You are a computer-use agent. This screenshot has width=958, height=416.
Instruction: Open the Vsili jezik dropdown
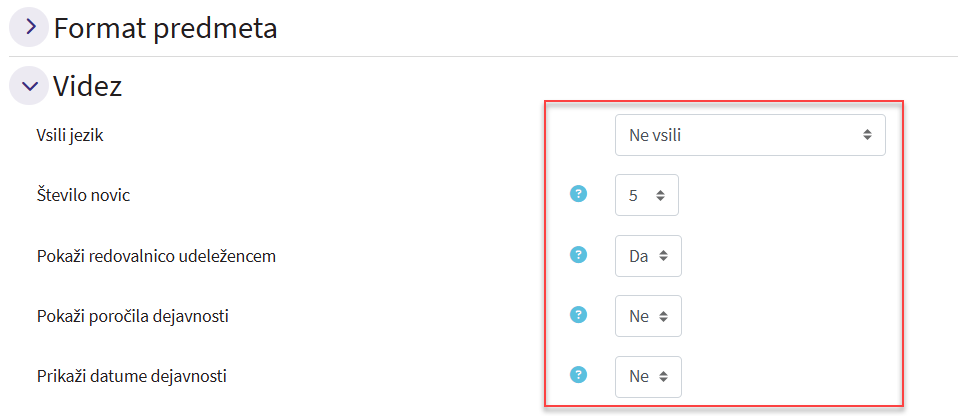pyautogui.click(x=749, y=135)
